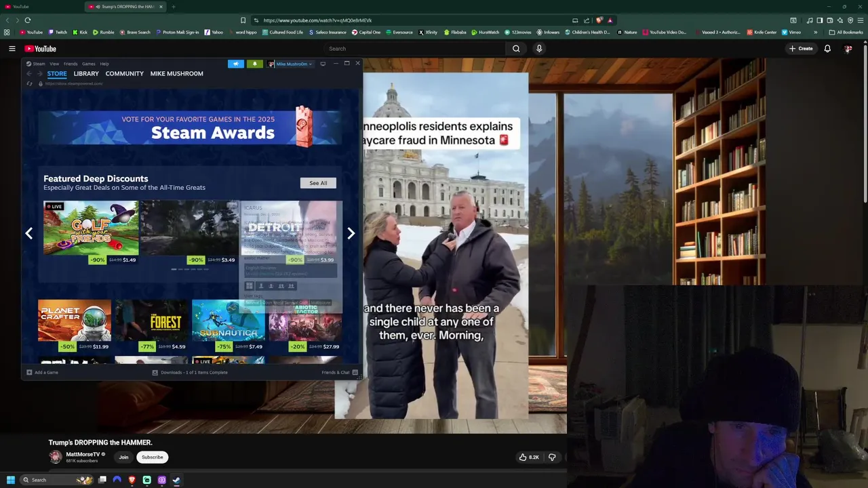The width and height of the screenshot is (868, 488).
Task: Open Steam from the taskbar
Action: [176, 480]
